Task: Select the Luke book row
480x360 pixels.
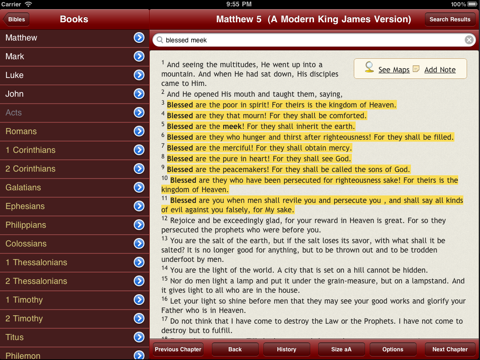Action: [x=74, y=75]
